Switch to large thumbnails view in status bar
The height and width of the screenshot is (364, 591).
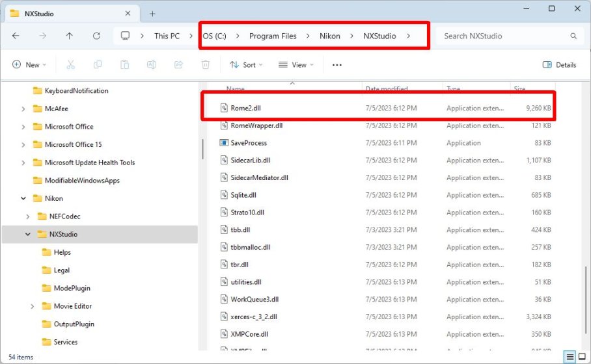tap(581, 357)
